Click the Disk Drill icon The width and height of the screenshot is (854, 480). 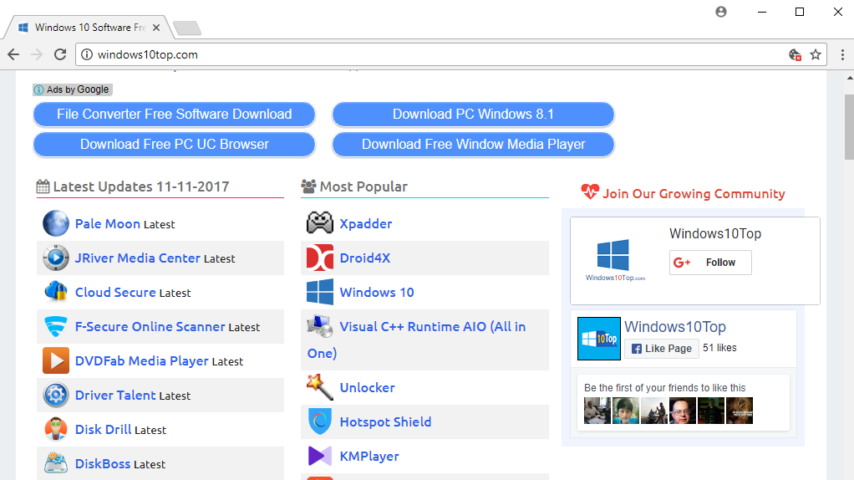click(x=56, y=429)
